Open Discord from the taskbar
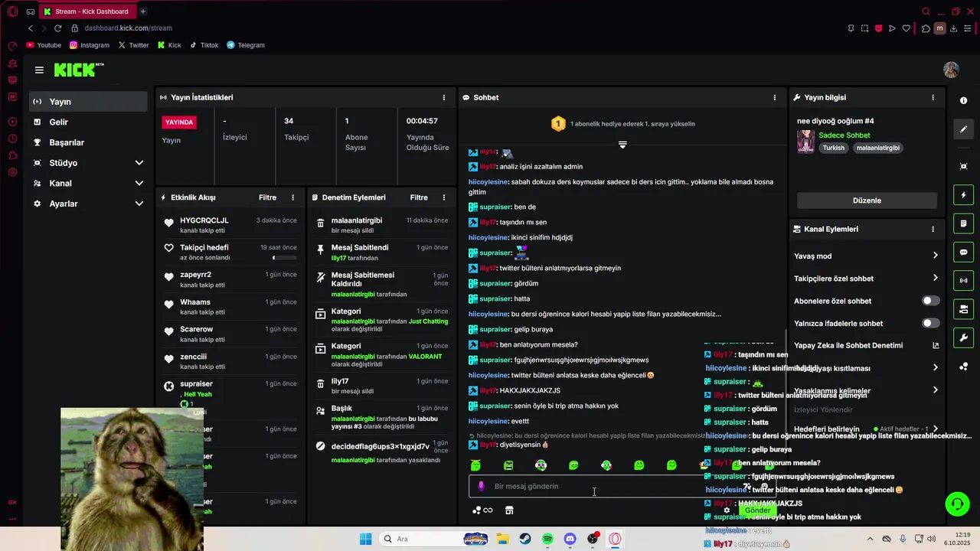This screenshot has width=980, height=551. point(570,539)
